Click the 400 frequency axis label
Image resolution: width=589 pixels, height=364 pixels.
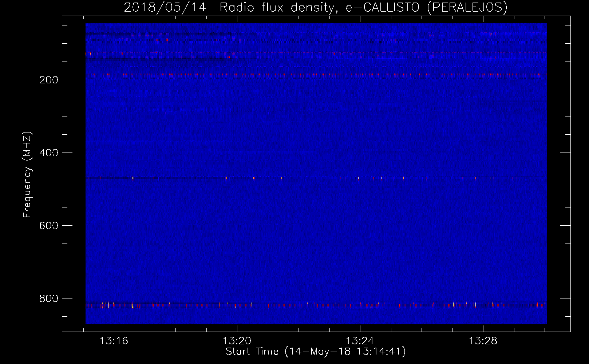tap(48, 153)
